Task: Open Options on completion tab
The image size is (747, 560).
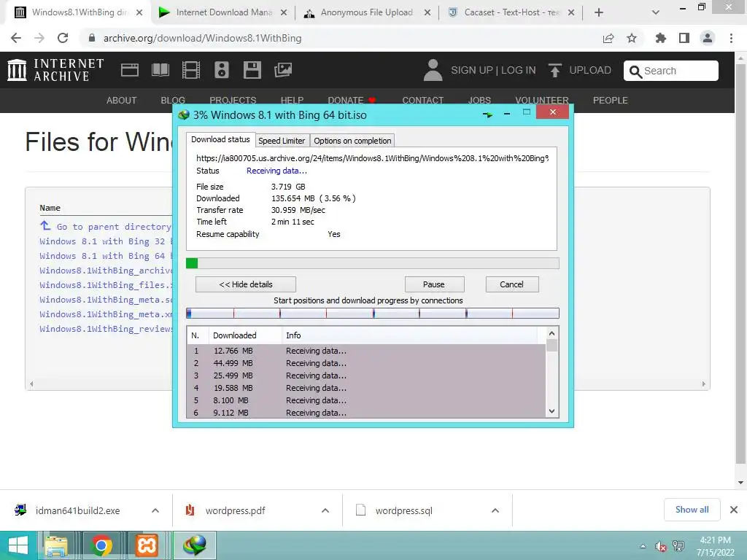Action: coord(352,141)
